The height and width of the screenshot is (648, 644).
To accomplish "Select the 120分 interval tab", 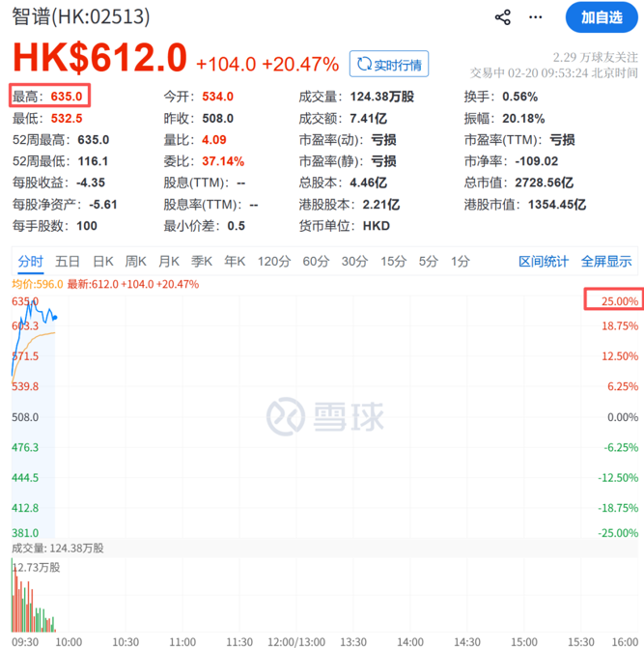I will (274, 261).
